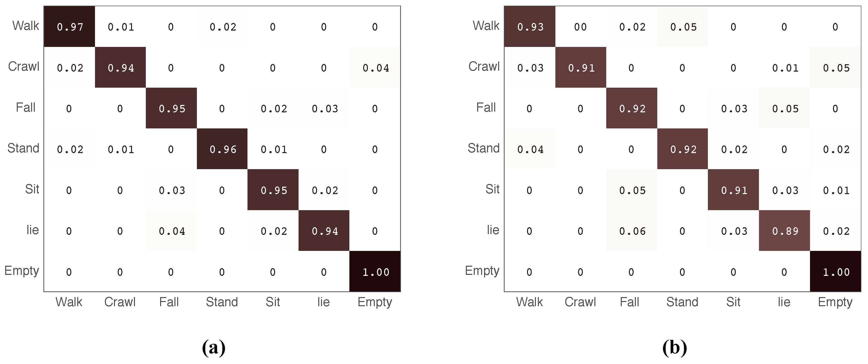Screen dimensions: 868x364
Task: Select the 0.04 cell in matrix (a) Crawl row
Action: [375, 68]
